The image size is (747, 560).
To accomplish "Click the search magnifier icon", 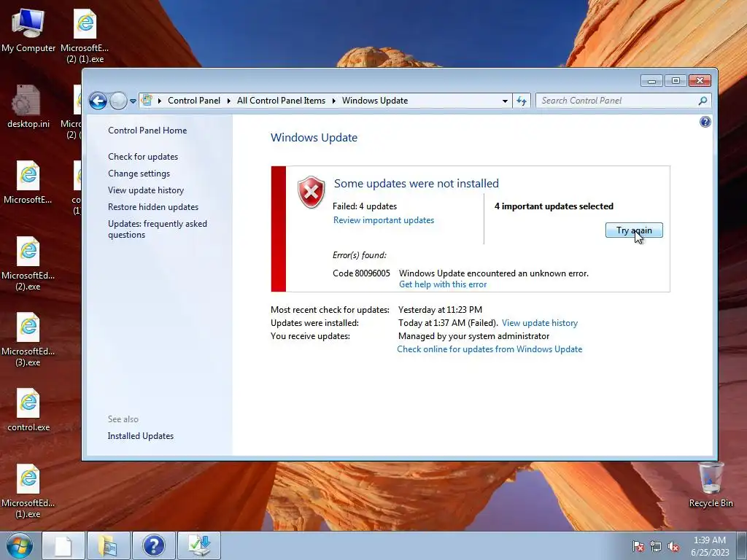I will [703, 101].
